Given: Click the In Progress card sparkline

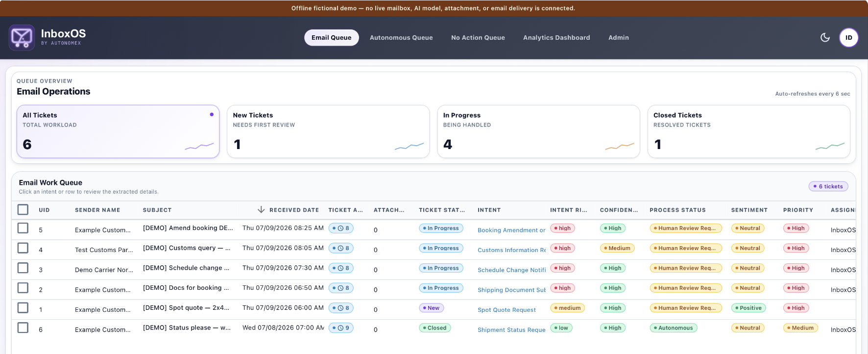Looking at the screenshot, I should tap(620, 146).
